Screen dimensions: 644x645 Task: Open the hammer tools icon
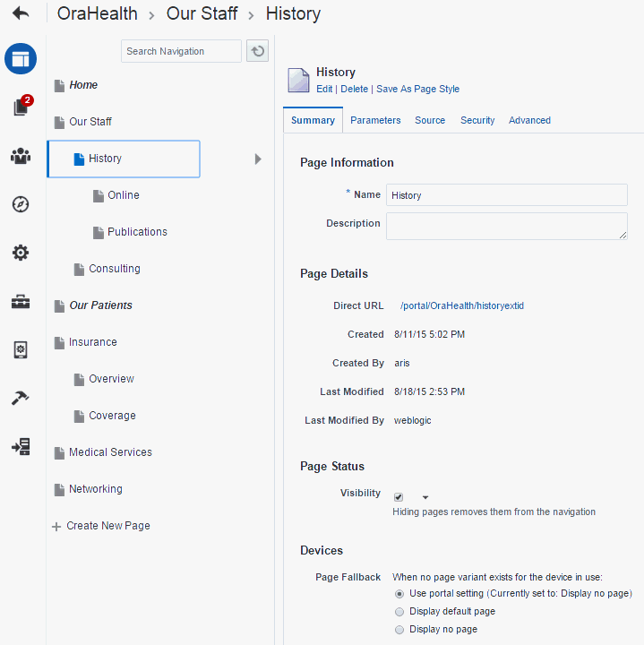[x=20, y=398]
